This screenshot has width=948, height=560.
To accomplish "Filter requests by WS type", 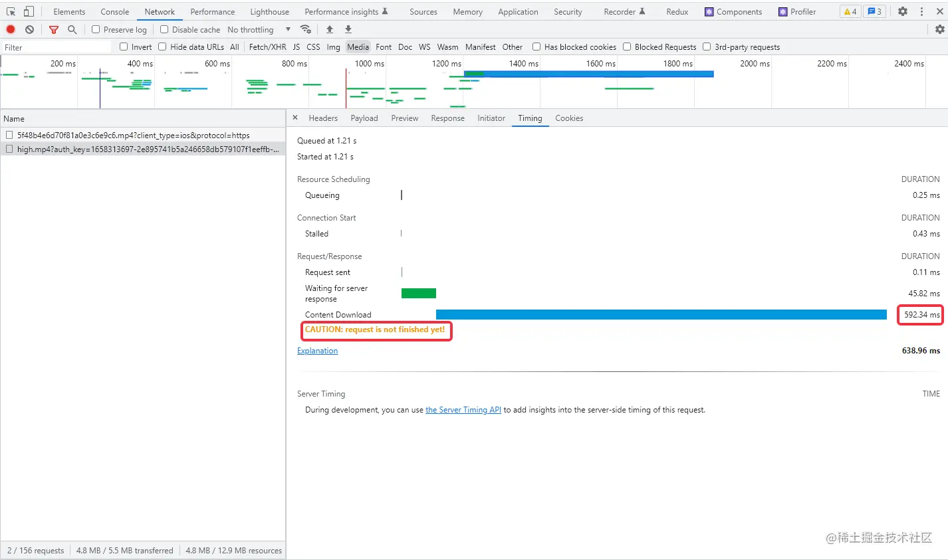I will coord(425,47).
